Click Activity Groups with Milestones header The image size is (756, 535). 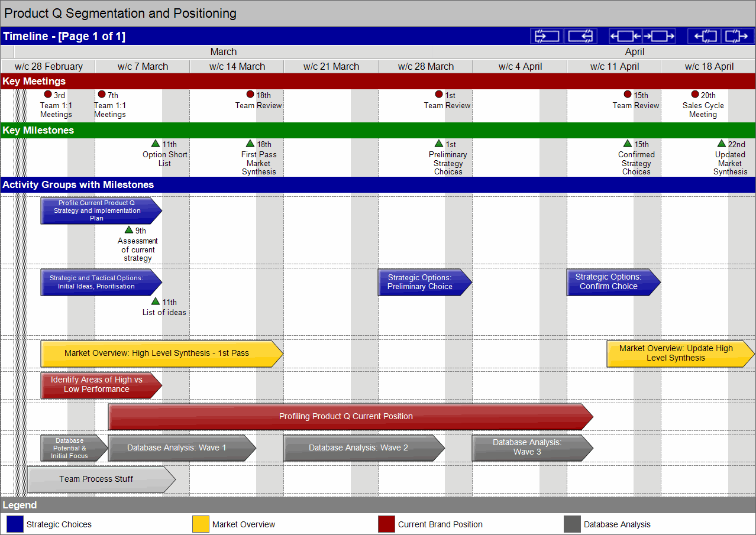(x=378, y=185)
